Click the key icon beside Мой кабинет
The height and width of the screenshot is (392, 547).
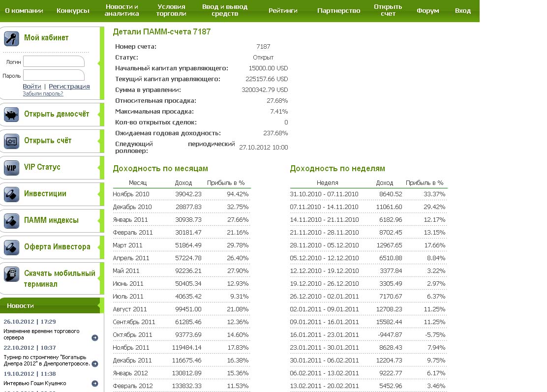11,38
